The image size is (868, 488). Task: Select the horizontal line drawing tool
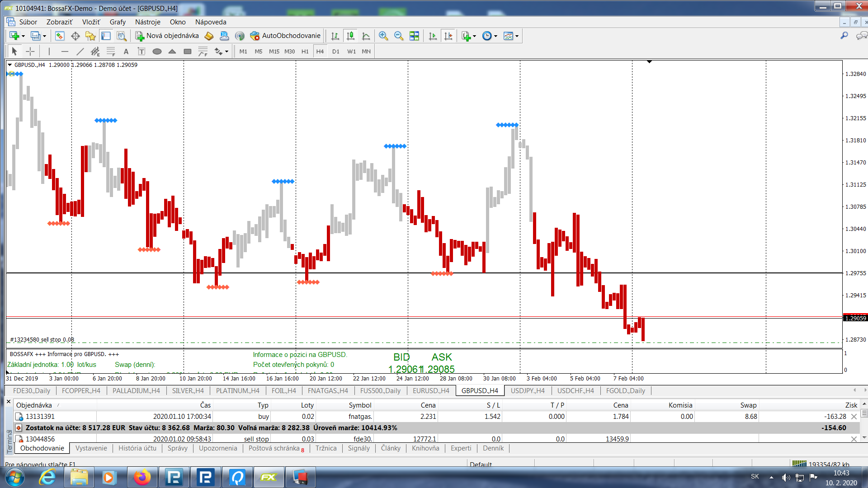coord(65,52)
